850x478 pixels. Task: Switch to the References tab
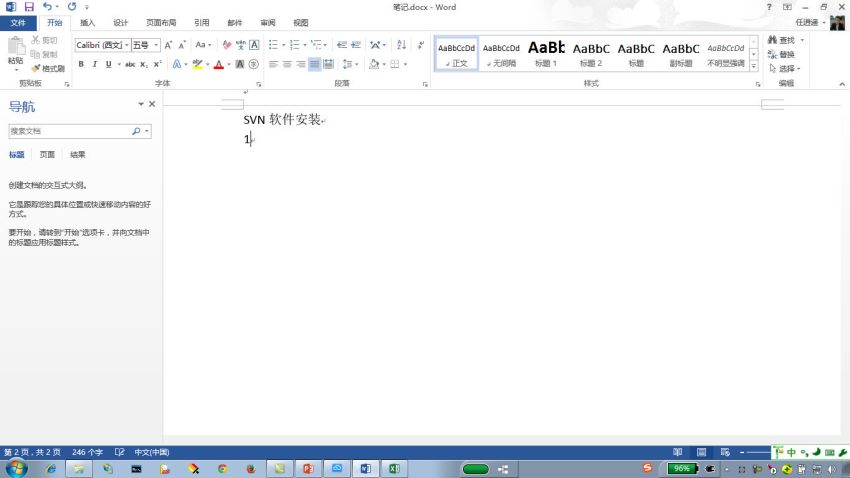click(202, 23)
